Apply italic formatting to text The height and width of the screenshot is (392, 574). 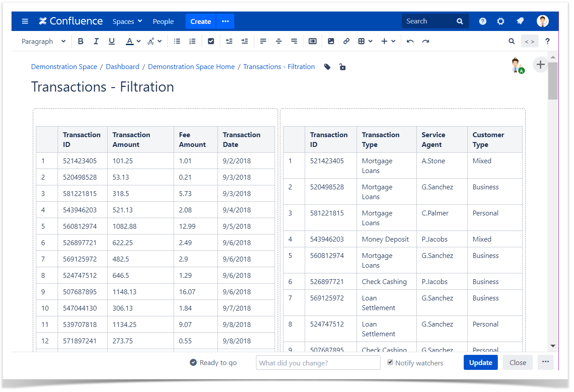point(96,41)
